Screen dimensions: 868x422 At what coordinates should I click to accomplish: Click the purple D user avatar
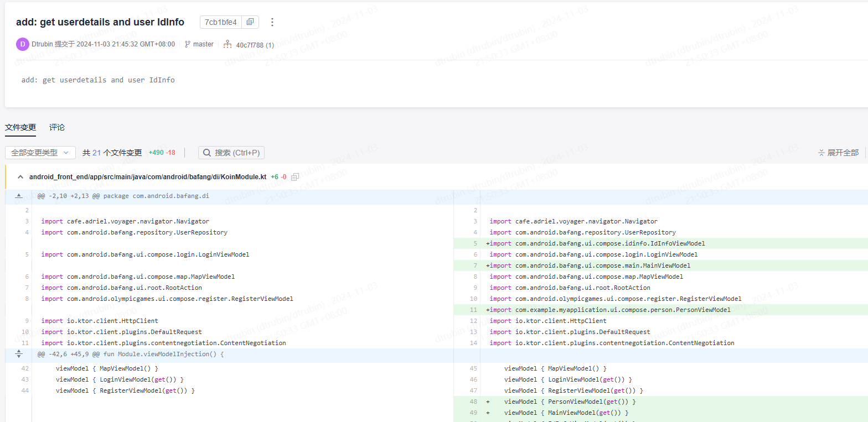click(23, 44)
